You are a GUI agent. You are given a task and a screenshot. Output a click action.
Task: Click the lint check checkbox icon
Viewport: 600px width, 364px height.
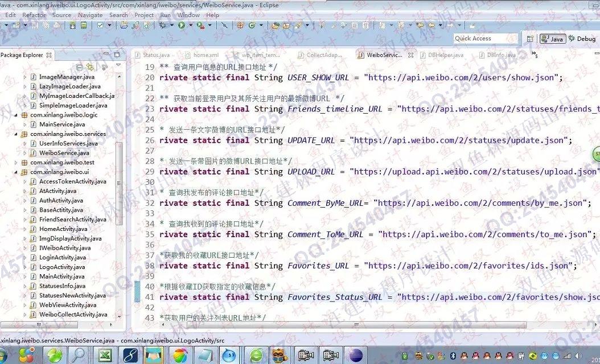click(x=100, y=25)
